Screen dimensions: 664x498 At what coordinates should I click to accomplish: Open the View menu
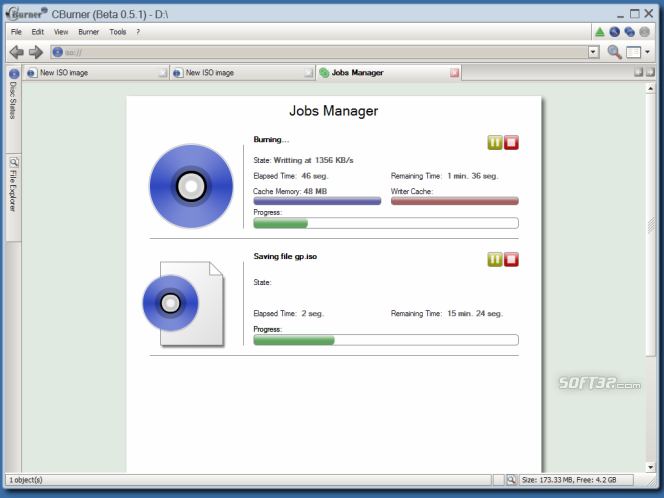(x=61, y=32)
